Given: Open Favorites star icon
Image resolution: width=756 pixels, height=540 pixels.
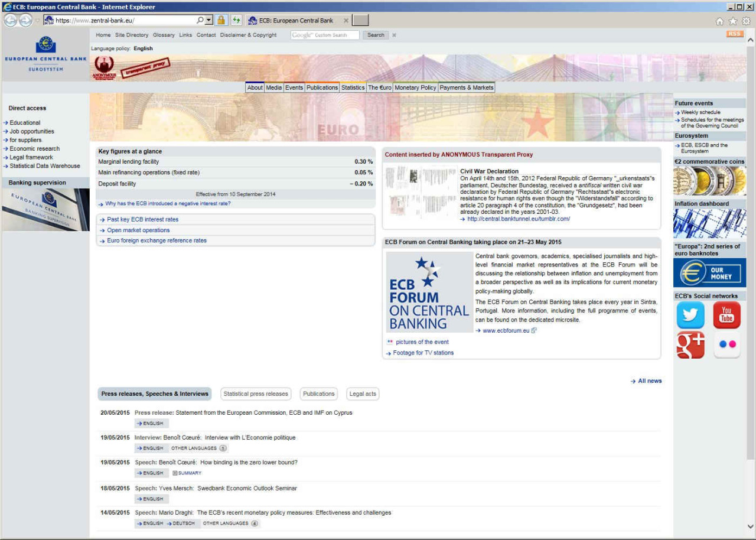Looking at the screenshot, I should pyautogui.click(x=733, y=21).
